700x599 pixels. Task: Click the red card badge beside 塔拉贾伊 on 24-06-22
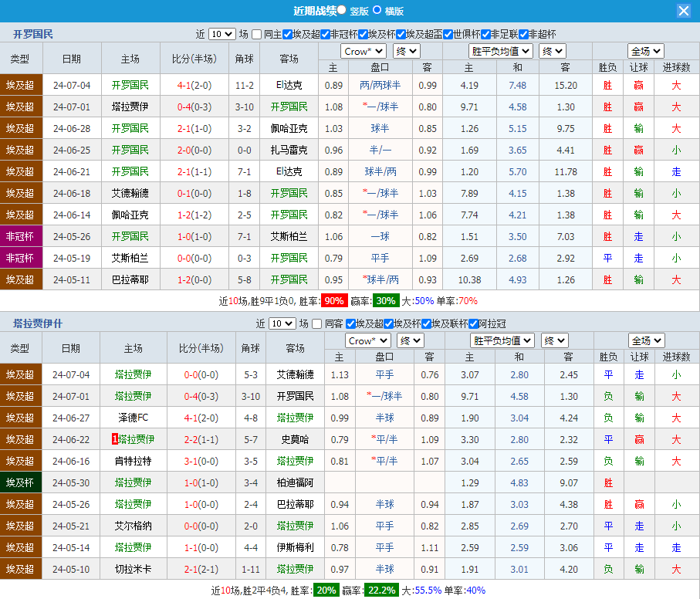point(115,439)
